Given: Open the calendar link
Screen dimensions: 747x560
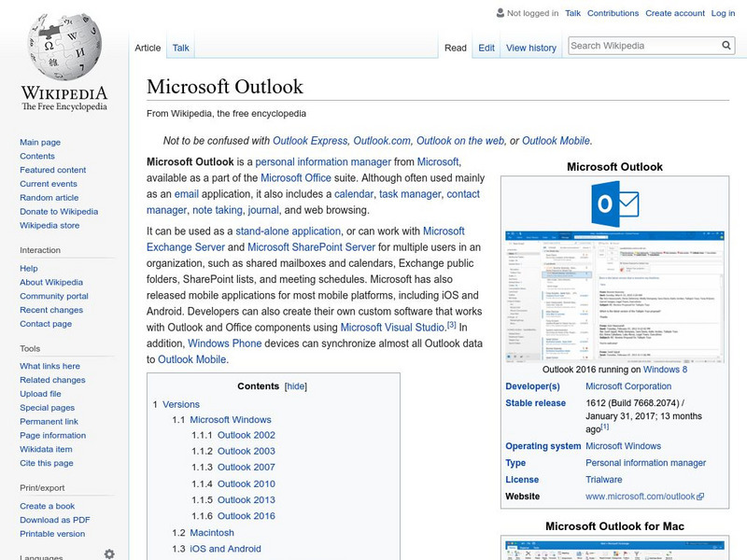Looking at the screenshot, I should (354, 194).
